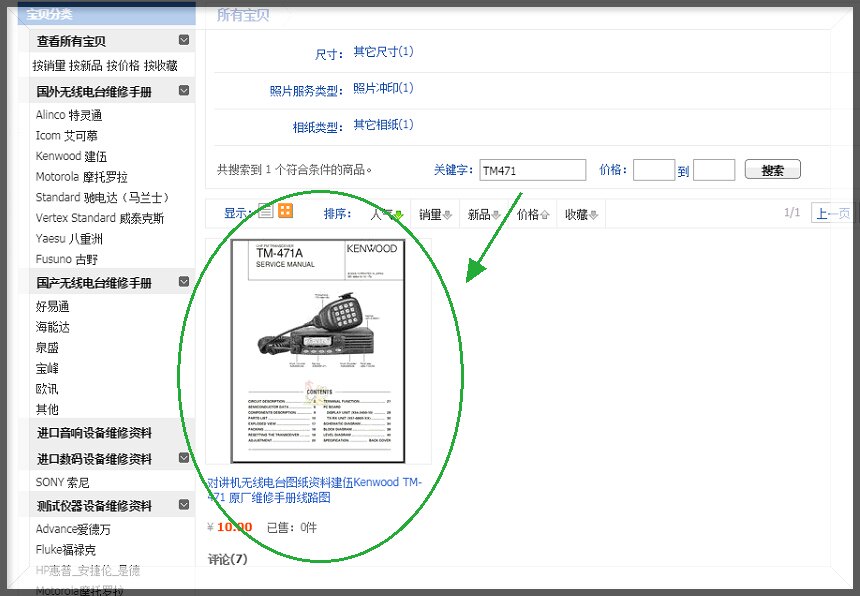Open the 海能达 category

coord(53,327)
